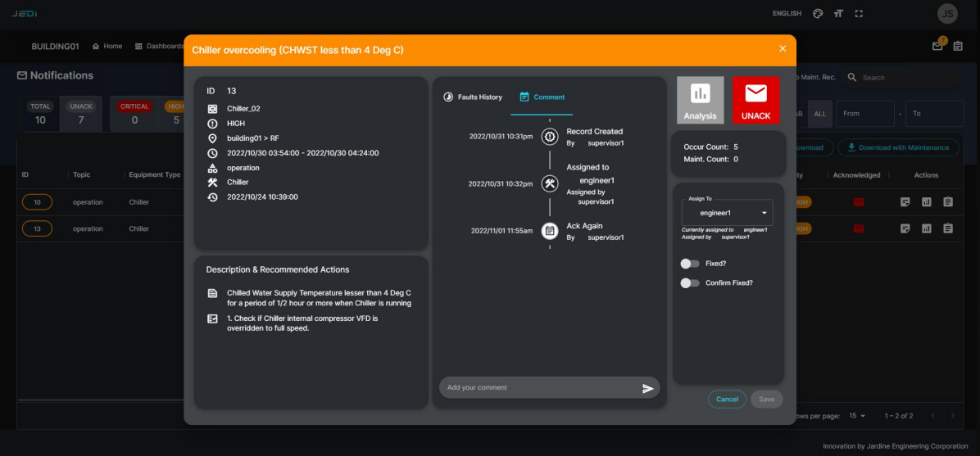980x456 pixels.
Task: Sort by the Acknowledged column header
Action: point(856,175)
